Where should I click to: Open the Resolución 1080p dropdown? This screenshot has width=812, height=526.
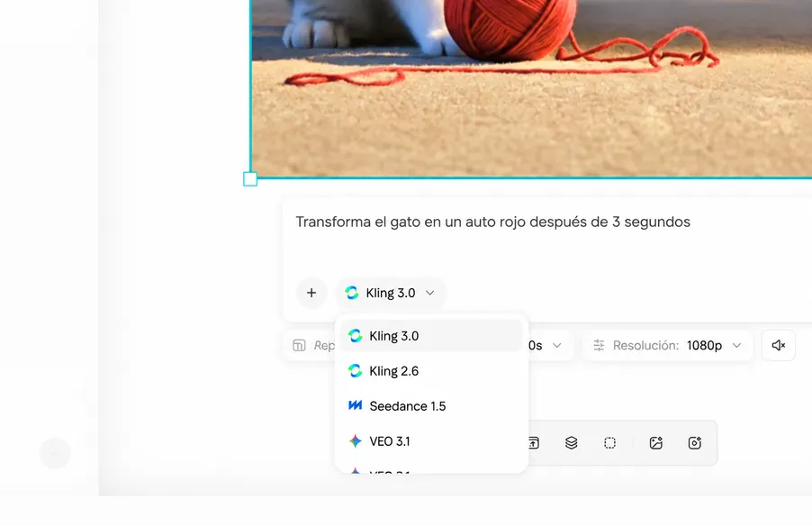click(668, 345)
